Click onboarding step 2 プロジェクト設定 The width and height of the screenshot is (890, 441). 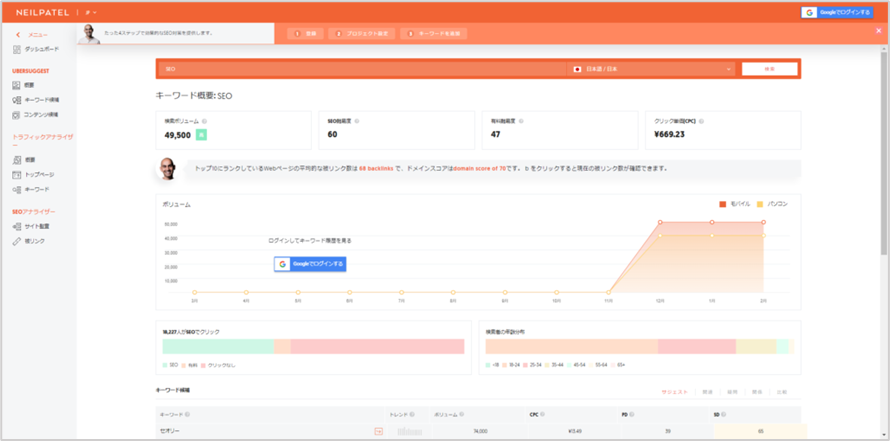tap(362, 34)
